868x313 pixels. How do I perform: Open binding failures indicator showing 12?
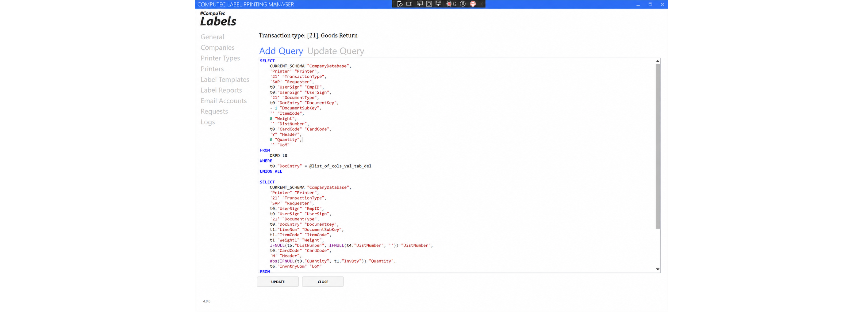pos(451,4)
